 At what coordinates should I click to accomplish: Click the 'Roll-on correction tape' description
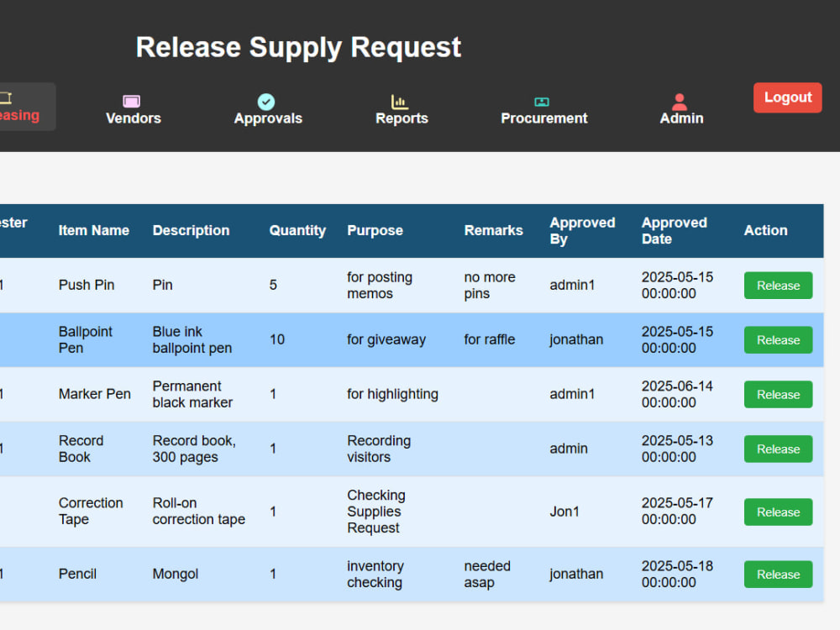199,511
